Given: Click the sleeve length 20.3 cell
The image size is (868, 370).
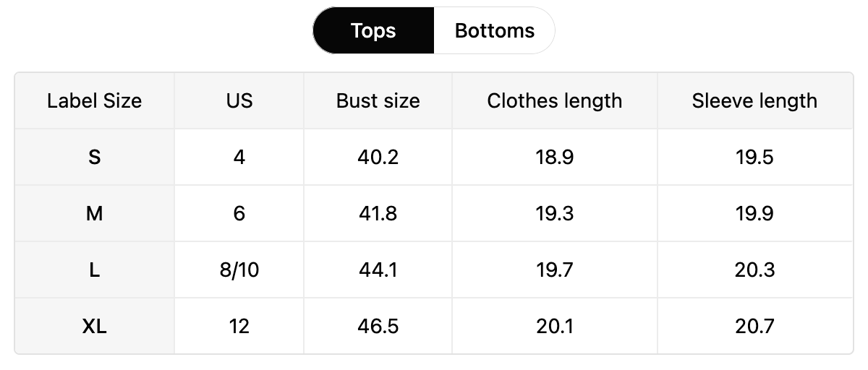Looking at the screenshot, I should tap(755, 270).
